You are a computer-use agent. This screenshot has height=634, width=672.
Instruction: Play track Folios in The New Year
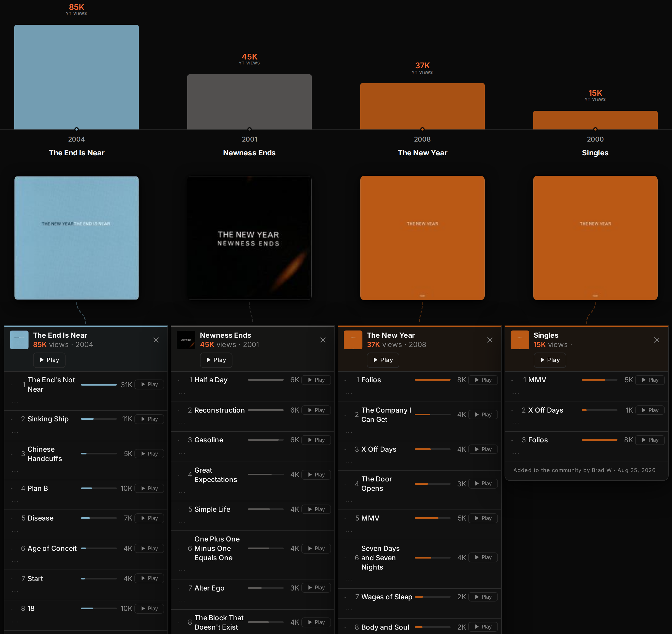pyautogui.click(x=483, y=380)
